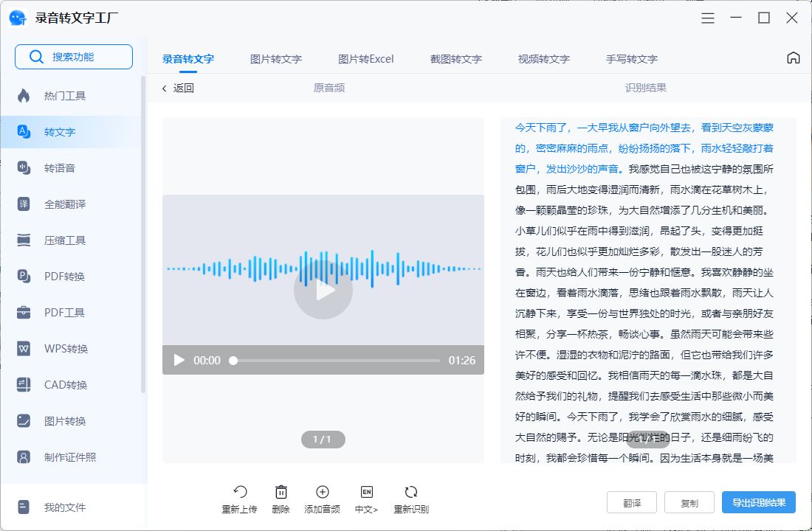This screenshot has width=812, height=531.
Task: Minimize the application window
Action: 736,18
